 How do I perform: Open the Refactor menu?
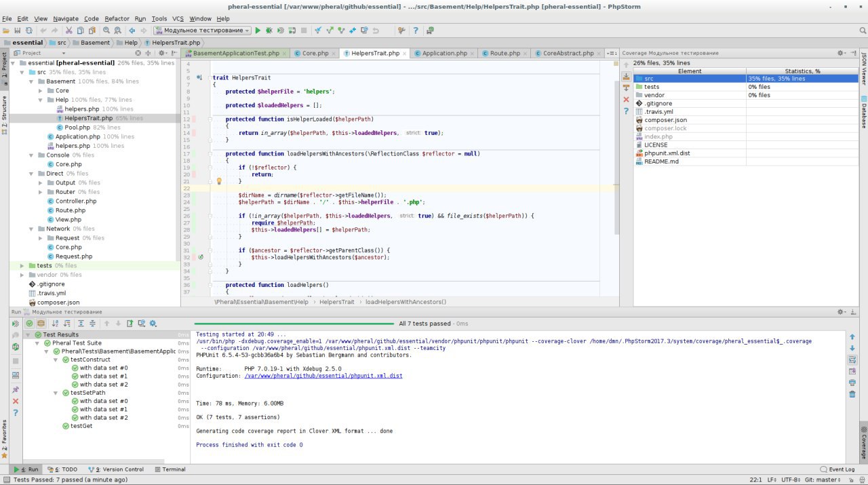click(x=117, y=18)
